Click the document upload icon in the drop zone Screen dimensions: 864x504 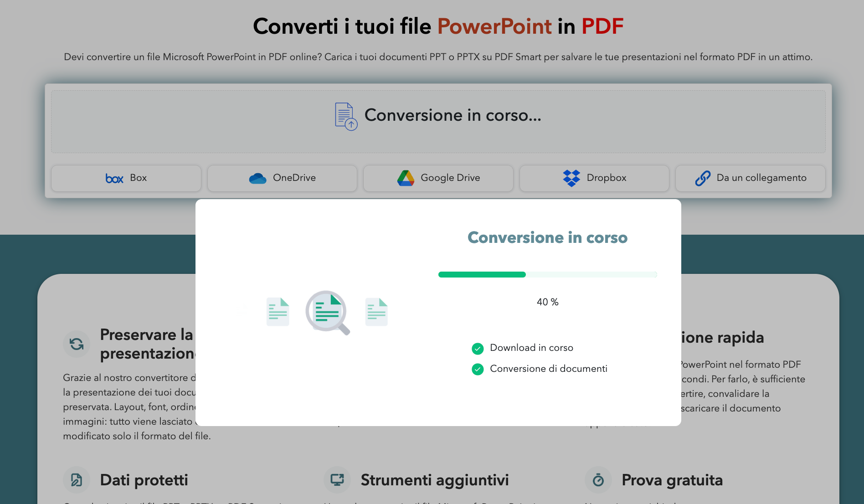[345, 117]
